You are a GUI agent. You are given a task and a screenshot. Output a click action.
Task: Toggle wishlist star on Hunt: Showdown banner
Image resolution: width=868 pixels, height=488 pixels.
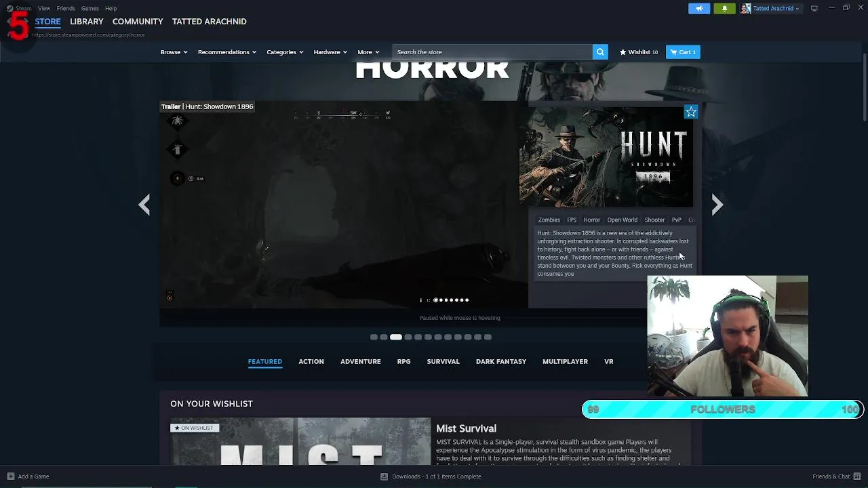coord(691,112)
